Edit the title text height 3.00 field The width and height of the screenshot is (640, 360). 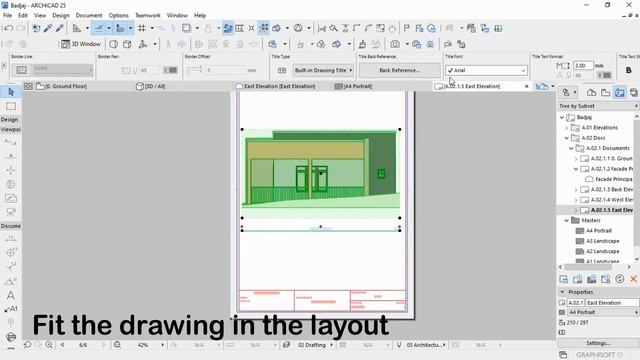[583, 65]
